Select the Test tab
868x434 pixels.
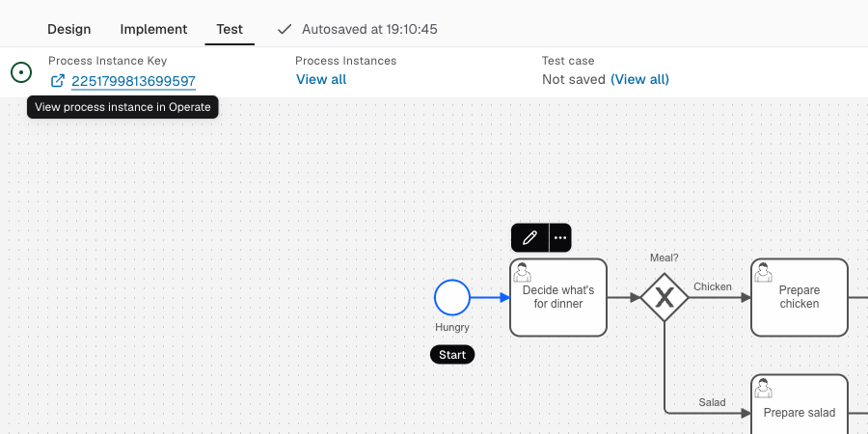230,29
